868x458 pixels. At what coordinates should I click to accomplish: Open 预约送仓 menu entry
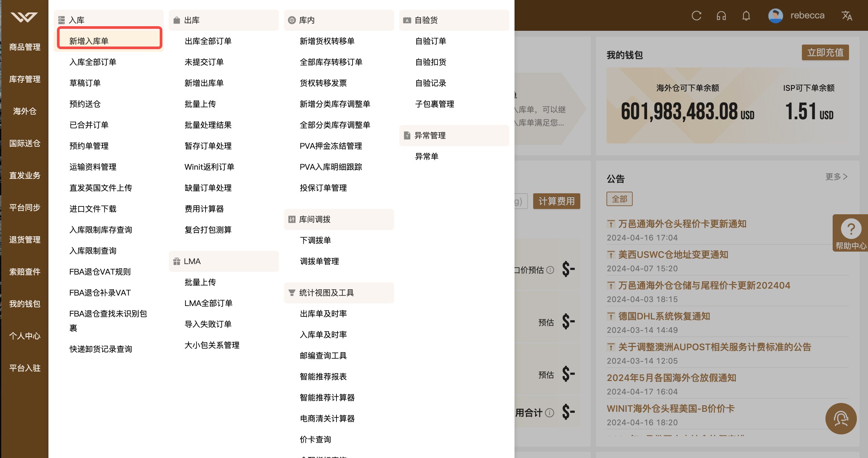click(x=85, y=104)
